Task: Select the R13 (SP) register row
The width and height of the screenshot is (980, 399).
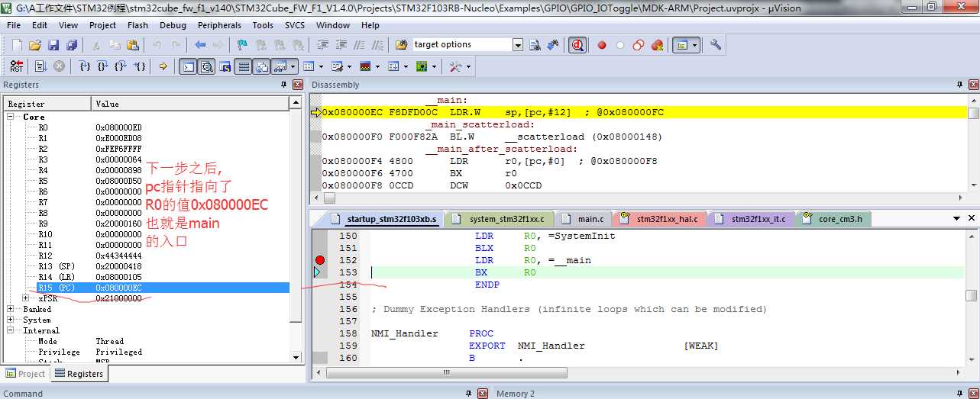Action: tap(147, 266)
